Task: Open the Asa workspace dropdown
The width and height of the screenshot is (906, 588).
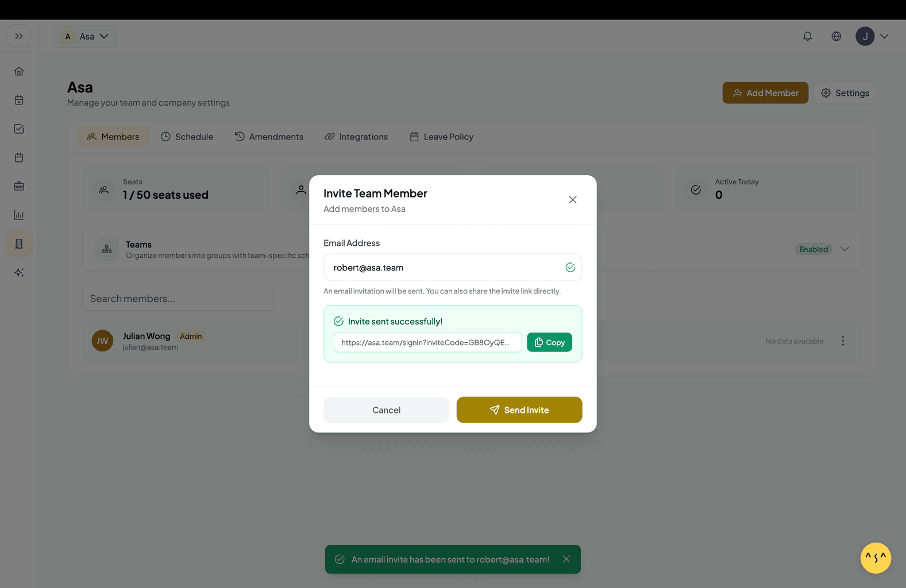Action: [x=85, y=36]
